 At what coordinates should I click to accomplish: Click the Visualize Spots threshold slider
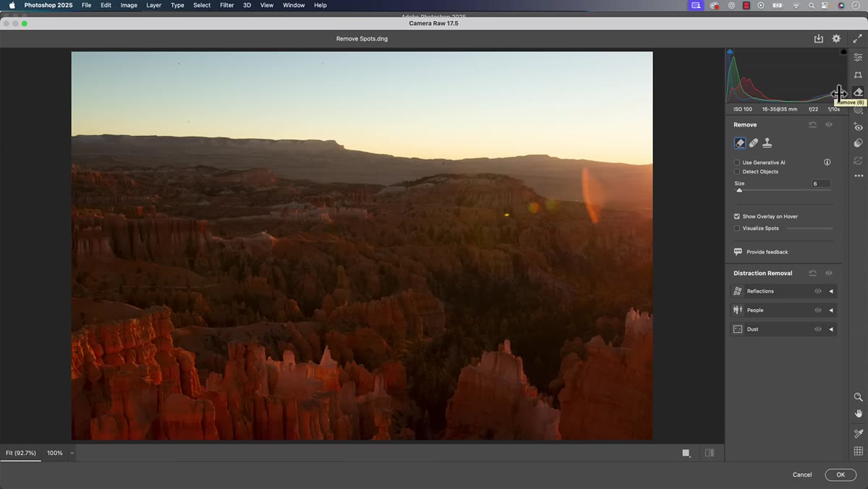809,229
